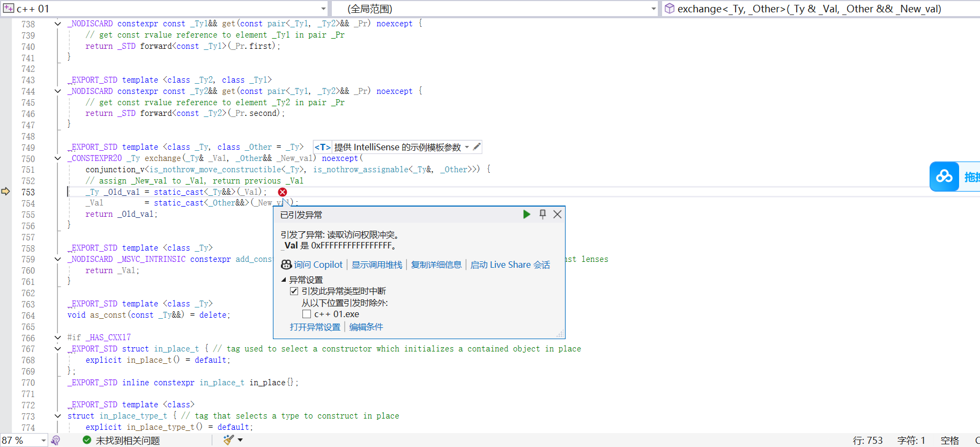
Task: Collapse the exchange function at line 750
Action: coord(57,158)
